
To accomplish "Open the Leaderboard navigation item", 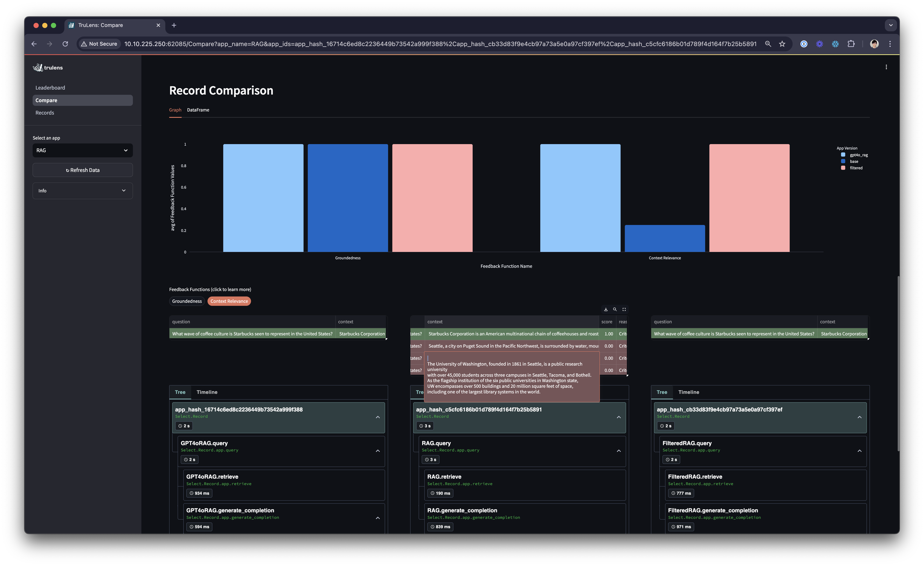I will tap(50, 87).
